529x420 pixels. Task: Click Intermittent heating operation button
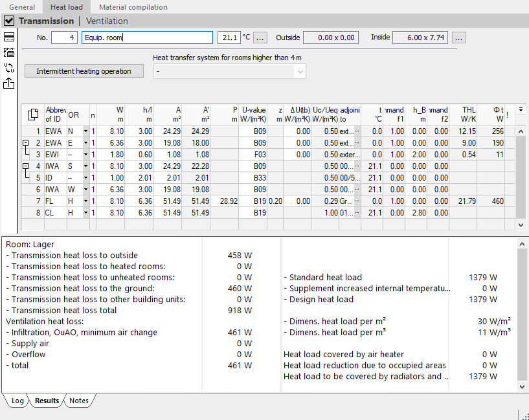pos(84,71)
